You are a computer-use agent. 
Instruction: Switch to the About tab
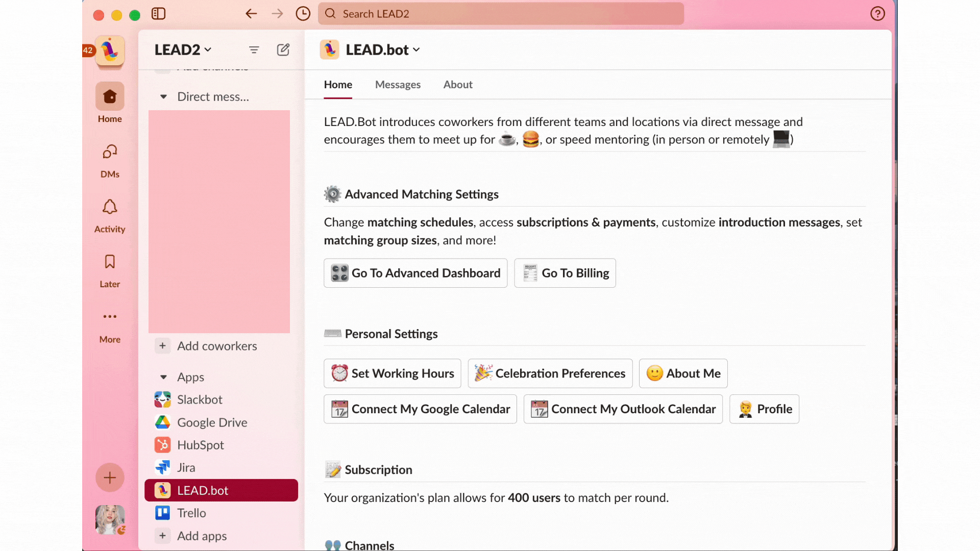pyautogui.click(x=457, y=85)
